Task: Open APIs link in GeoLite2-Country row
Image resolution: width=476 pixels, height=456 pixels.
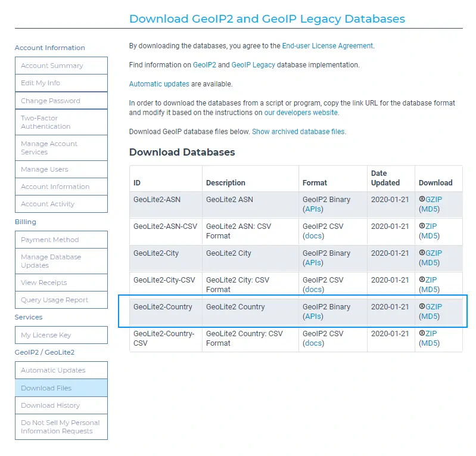Action: 313,317
